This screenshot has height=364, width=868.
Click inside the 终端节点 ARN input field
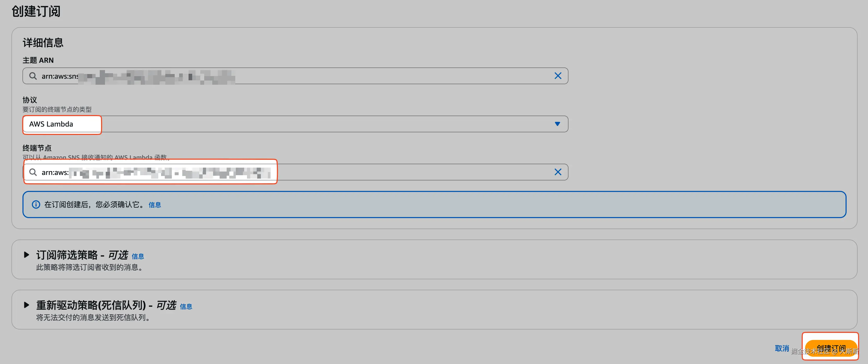point(404,172)
